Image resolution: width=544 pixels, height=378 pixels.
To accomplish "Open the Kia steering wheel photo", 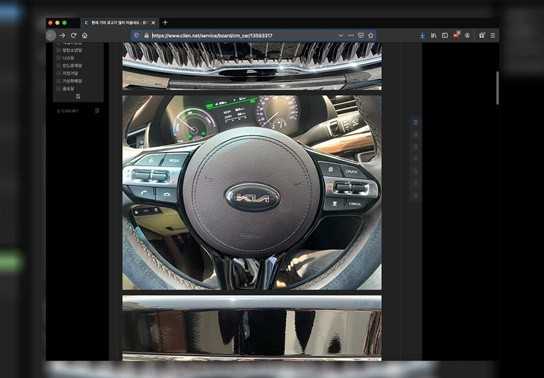I will pyautogui.click(x=252, y=192).
